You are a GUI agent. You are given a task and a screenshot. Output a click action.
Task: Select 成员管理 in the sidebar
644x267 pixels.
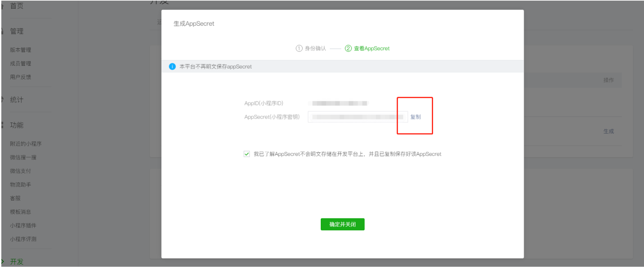[20, 63]
